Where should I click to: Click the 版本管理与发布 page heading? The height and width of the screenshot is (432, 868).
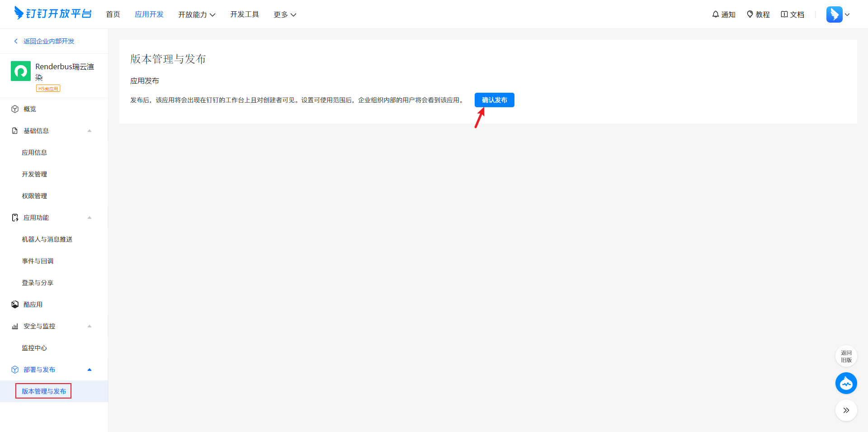168,59
